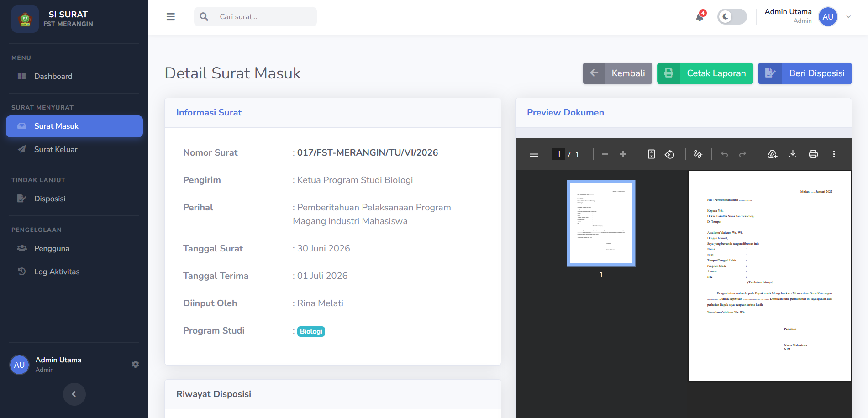Image resolution: width=868 pixels, height=418 pixels.
Task: Click the AU avatar in sidebar footer
Action: point(19,365)
